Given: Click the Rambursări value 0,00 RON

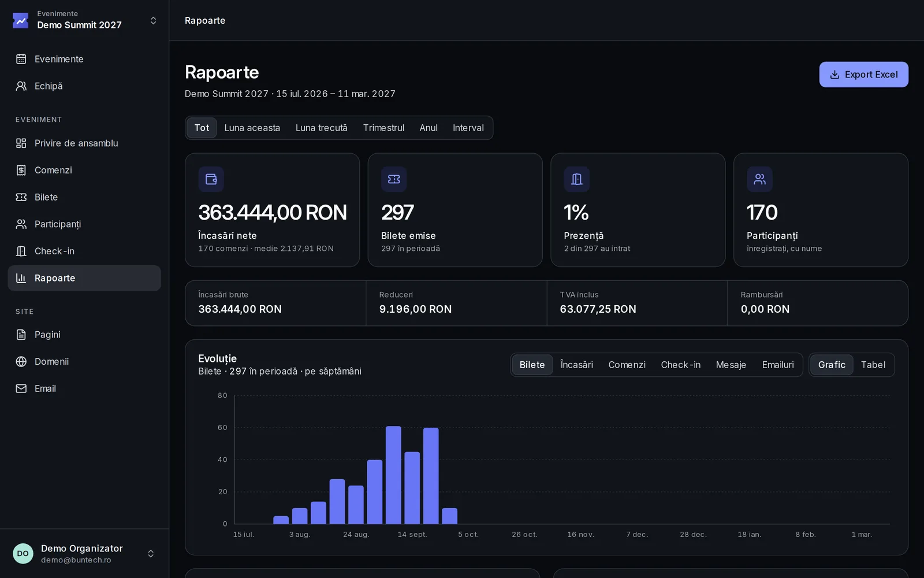Looking at the screenshot, I should pos(765,309).
